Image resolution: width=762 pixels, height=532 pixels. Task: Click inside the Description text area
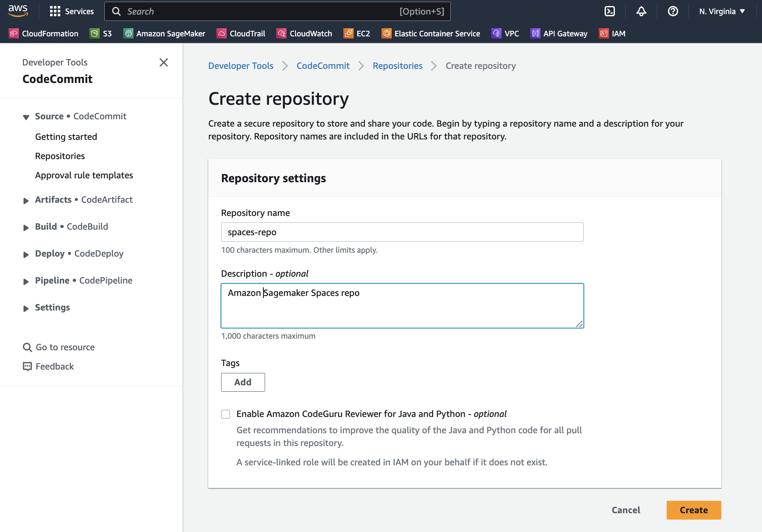(x=402, y=306)
